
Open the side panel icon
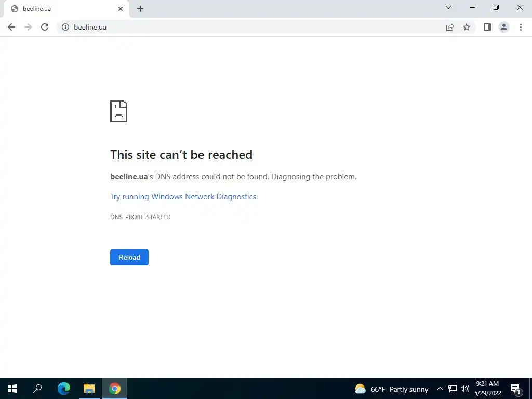pos(487,27)
